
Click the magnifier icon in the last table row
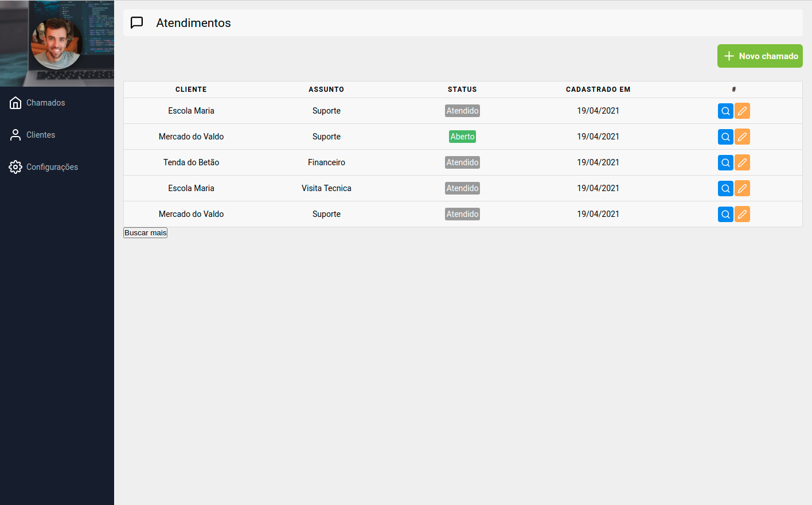[x=725, y=214]
